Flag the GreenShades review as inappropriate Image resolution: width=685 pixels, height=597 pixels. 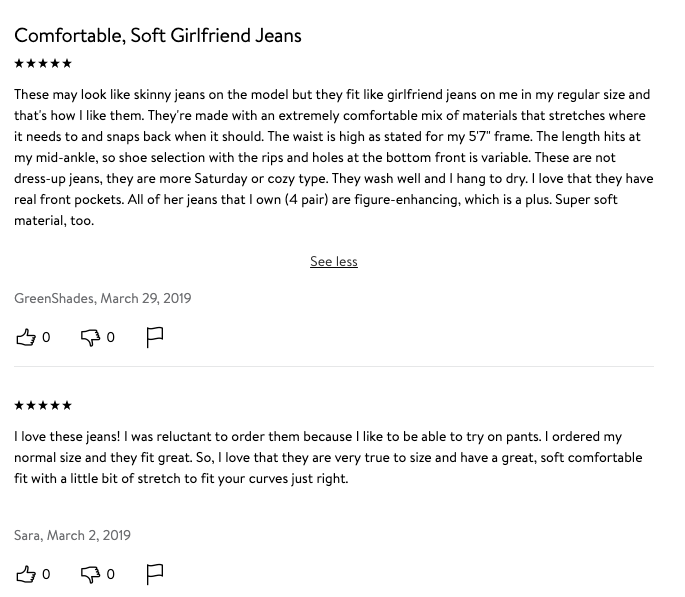tap(155, 337)
